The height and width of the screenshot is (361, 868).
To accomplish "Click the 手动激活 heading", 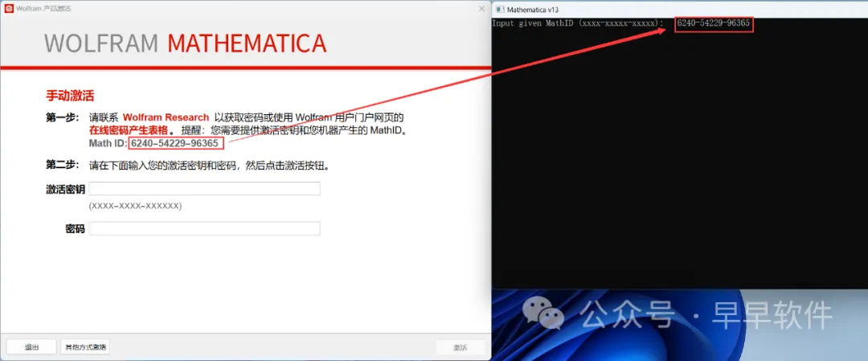I will tap(70, 96).
